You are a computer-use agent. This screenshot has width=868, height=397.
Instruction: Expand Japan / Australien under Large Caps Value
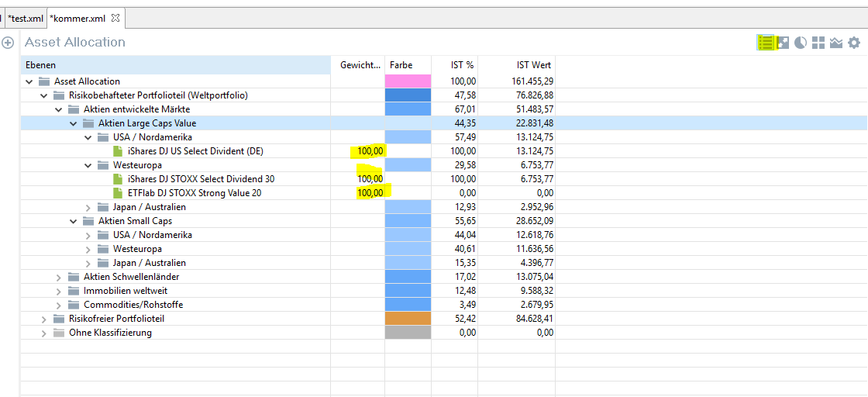coord(88,207)
